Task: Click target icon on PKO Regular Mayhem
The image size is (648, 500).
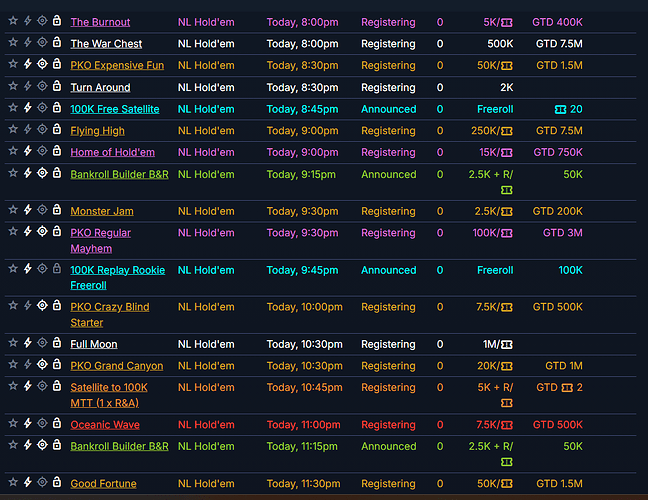Action: click(42, 231)
